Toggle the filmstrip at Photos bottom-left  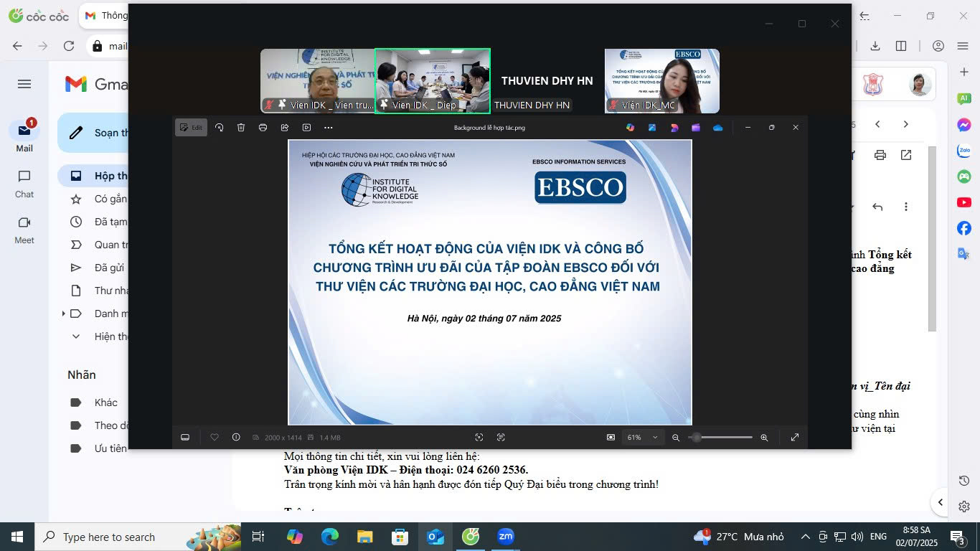[185, 438]
